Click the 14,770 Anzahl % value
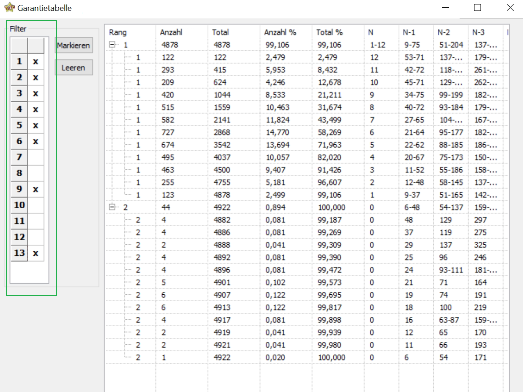 tap(277, 132)
